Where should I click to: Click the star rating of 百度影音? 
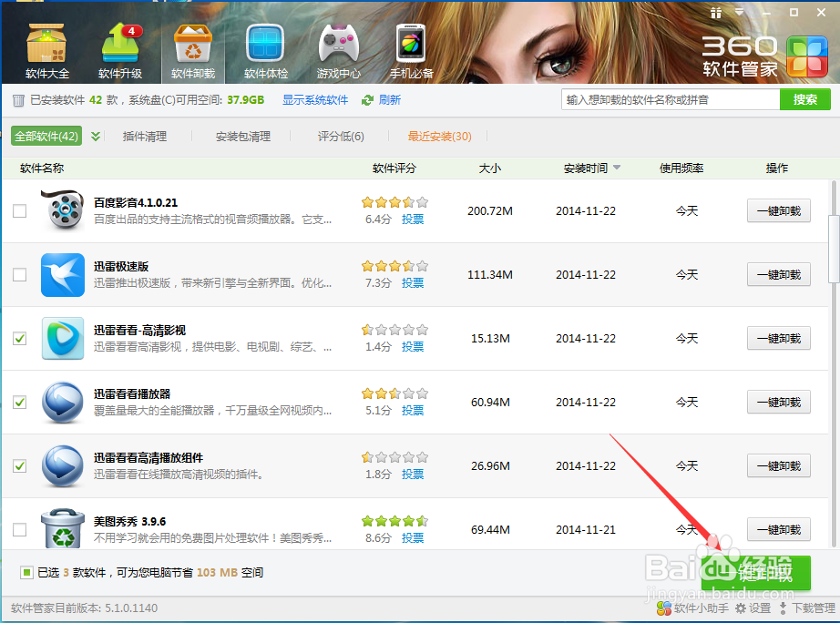pyautogui.click(x=394, y=202)
